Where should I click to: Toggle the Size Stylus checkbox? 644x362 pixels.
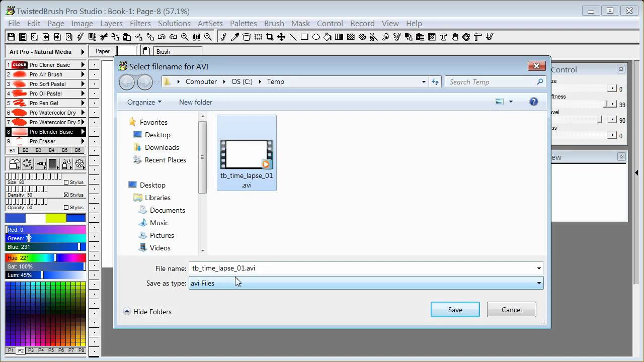point(66,182)
